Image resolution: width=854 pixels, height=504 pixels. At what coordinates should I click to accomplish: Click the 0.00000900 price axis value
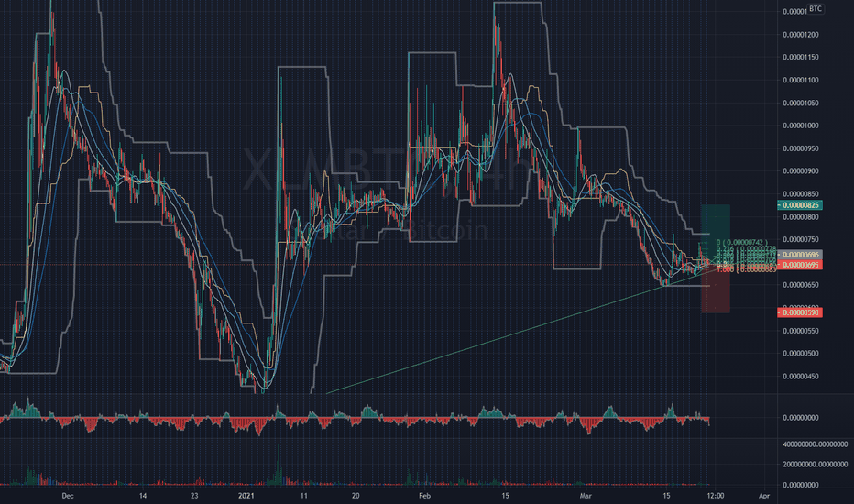click(801, 171)
